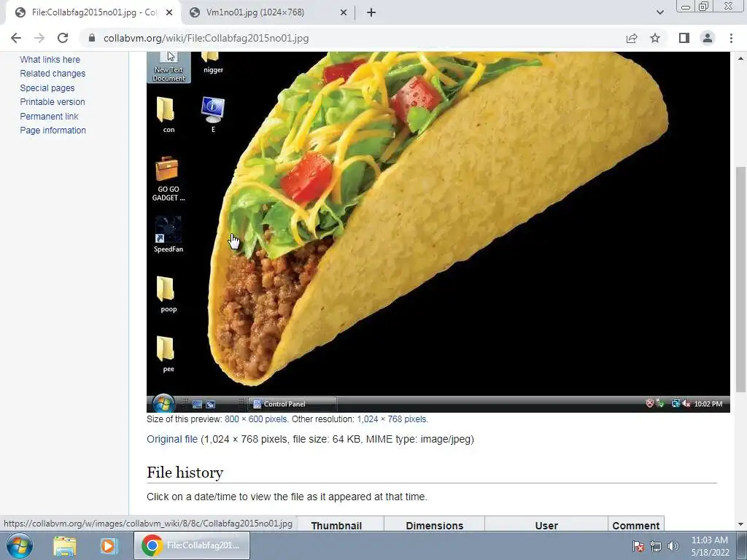Click the SpeedFan icon in the screenshot

(169, 235)
